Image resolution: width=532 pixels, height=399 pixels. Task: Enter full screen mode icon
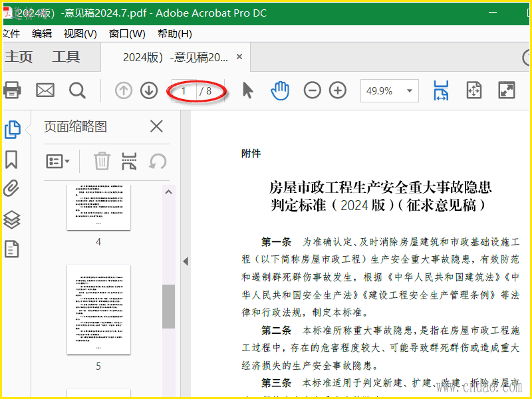507,90
